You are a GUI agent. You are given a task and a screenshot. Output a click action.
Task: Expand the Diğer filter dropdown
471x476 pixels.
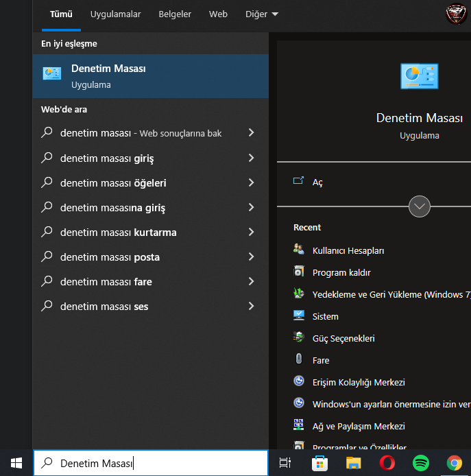[262, 14]
